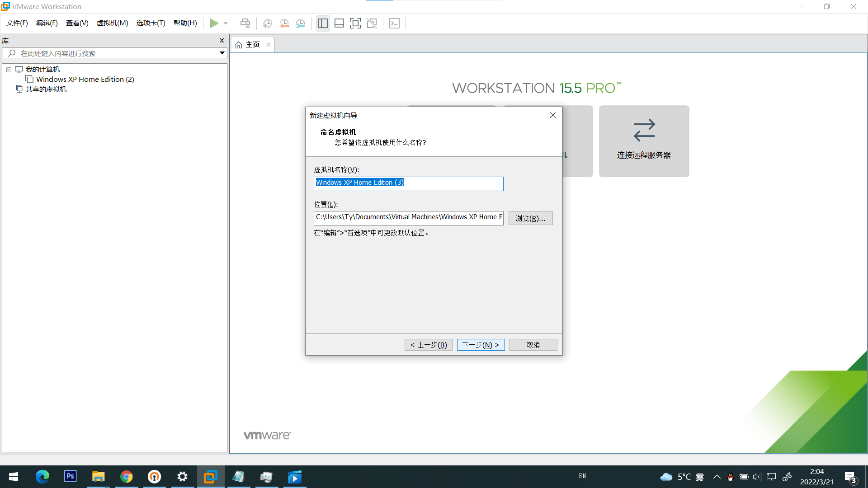This screenshot has height=488, width=868.
Task: Click the 下一步(N) button
Action: pyautogui.click(x=481, y=345)
